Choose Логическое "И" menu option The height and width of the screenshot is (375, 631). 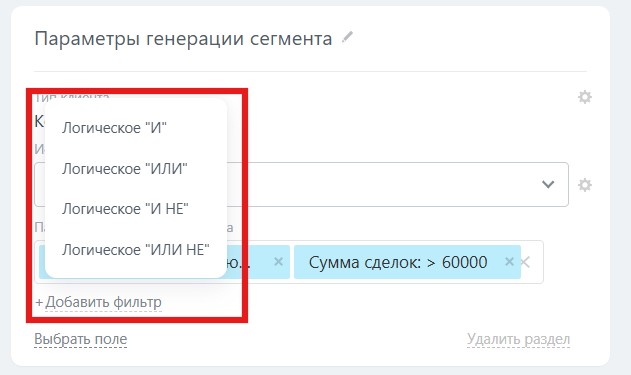114,128
